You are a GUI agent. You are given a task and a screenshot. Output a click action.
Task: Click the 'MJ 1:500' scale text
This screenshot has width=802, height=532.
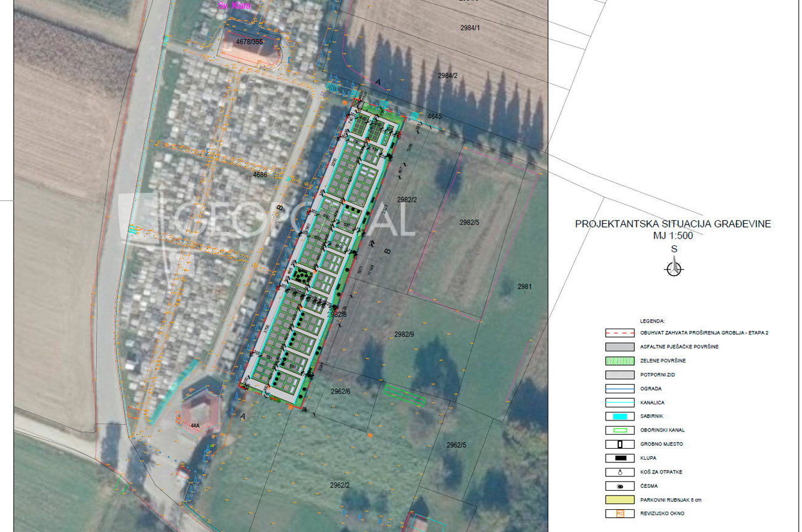(x=673, y=235)
